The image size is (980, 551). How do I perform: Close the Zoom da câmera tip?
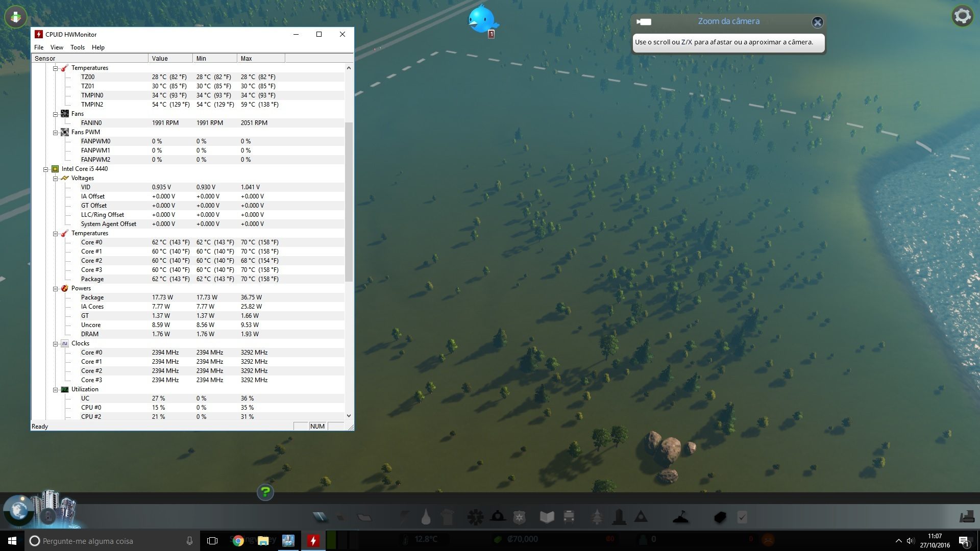tap(817, 22)
